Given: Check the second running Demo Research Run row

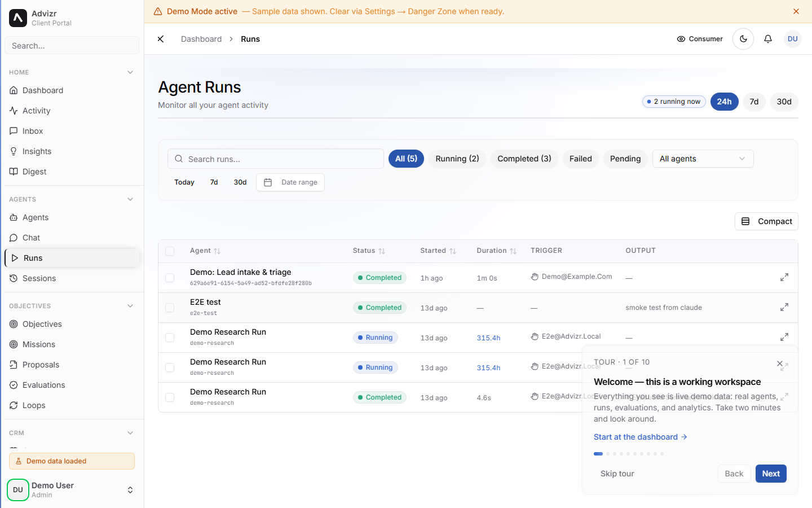Looking at the screenshot, I should (170, 367).
